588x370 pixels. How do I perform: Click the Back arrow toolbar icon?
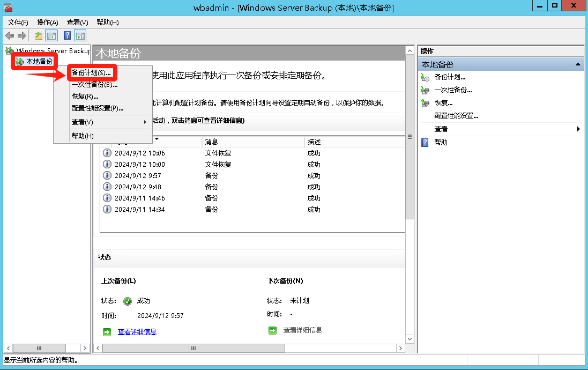tap(9, 36)
